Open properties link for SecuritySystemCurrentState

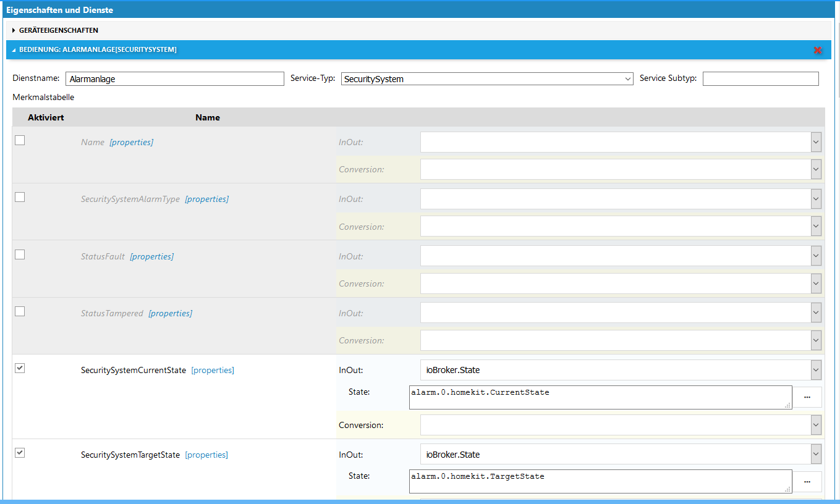[213, 370]
